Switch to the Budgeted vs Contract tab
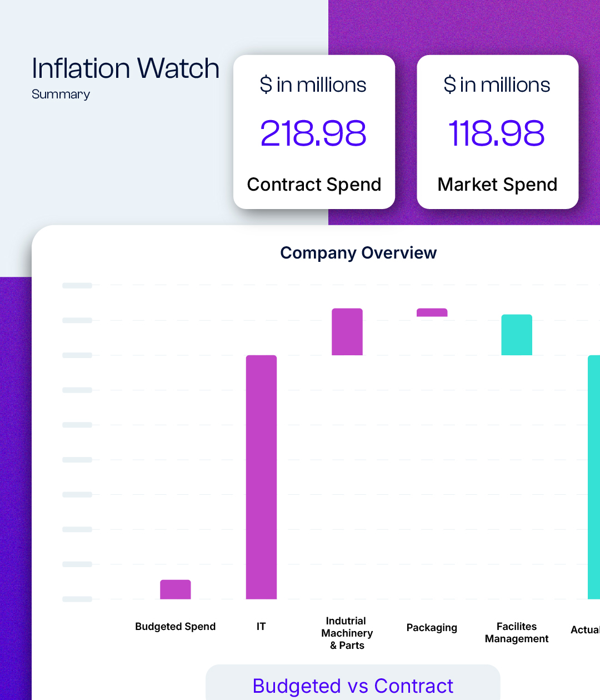The width and height of the screenshot is (600, 700). [353, 686]
